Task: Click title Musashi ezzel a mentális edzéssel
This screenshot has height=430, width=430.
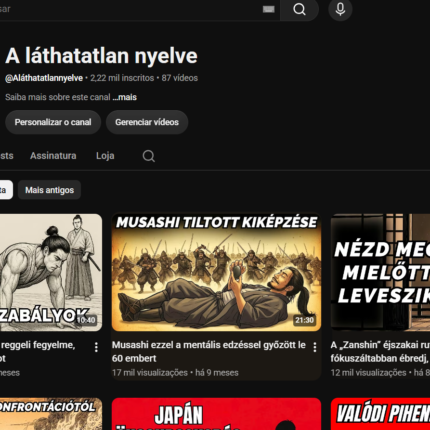Action: click(209, 351)
